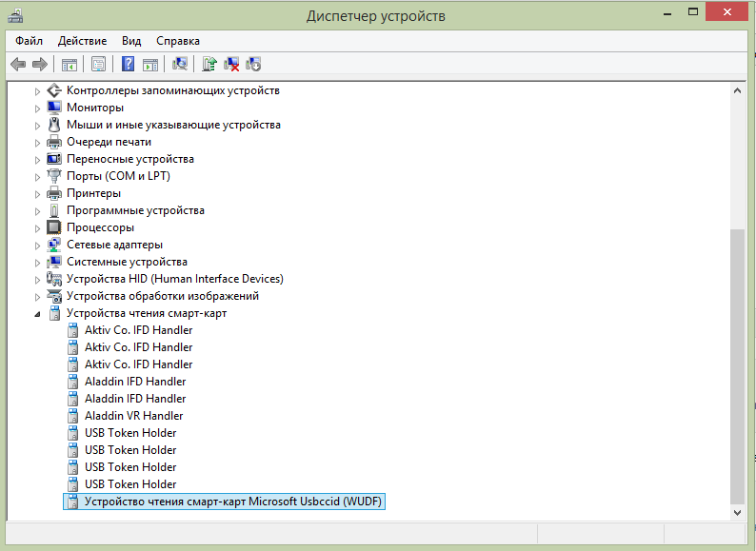This screenshot has width=756, height=551.
Task: Open the Properties toolbar icon
Action: pos(98,64)
